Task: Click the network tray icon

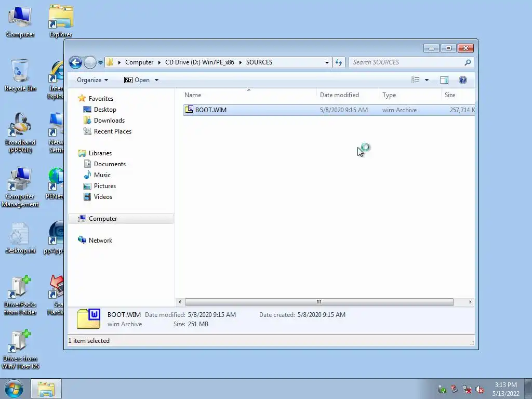Action: pos(467,390)
